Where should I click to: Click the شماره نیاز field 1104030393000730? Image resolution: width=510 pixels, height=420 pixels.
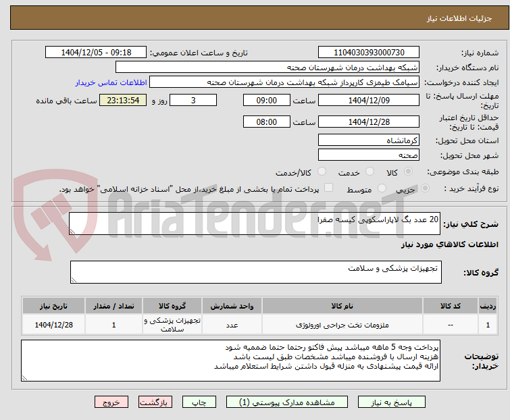tap(369, 53)
